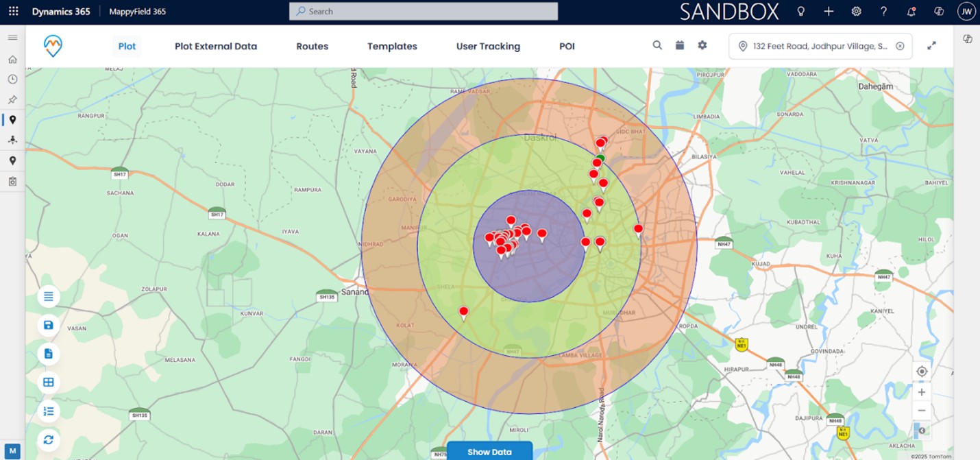Click the MappyField 365 app name
Viewport: 980px width, 460px height.
pyautogui.click(x=138, y=12)
